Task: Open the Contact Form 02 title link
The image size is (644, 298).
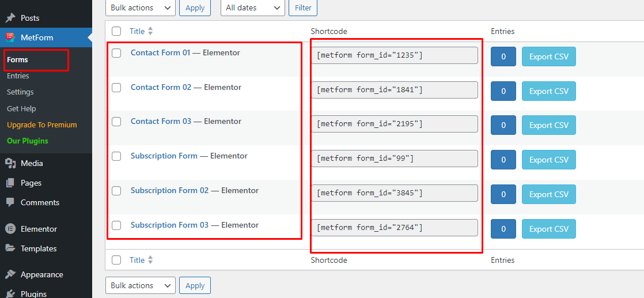Action: pyautogui.click(x=161, y=87)
